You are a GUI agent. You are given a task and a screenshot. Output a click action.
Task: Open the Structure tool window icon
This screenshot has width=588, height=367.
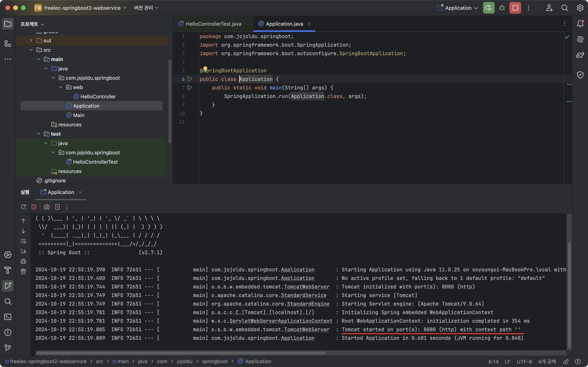pos(8,44)
